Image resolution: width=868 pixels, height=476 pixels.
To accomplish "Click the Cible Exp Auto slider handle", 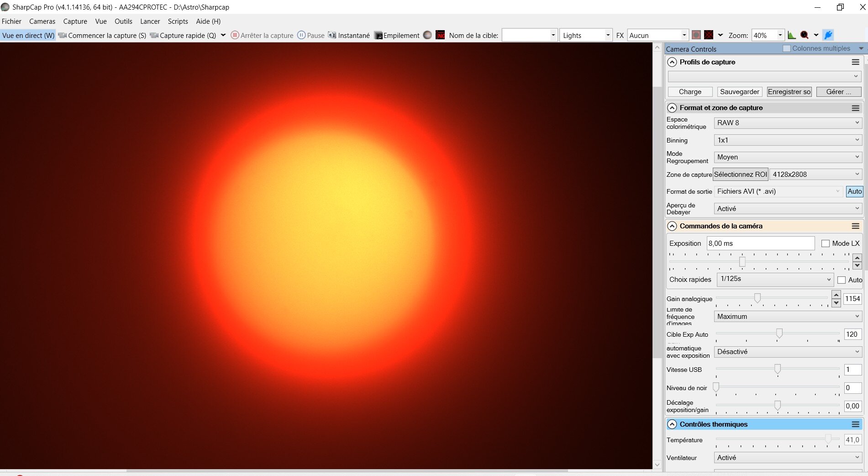I will (779, 333).
